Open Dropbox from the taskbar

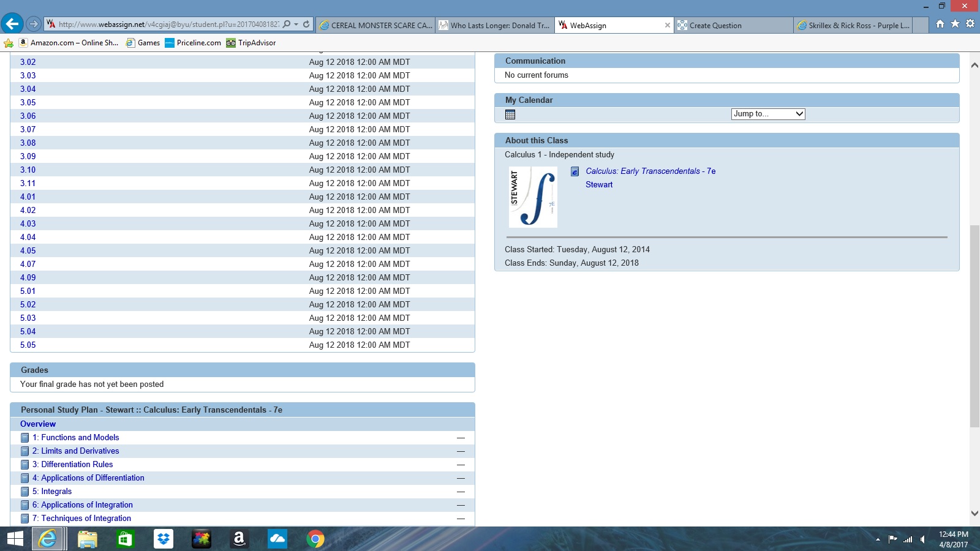(164, 539)
